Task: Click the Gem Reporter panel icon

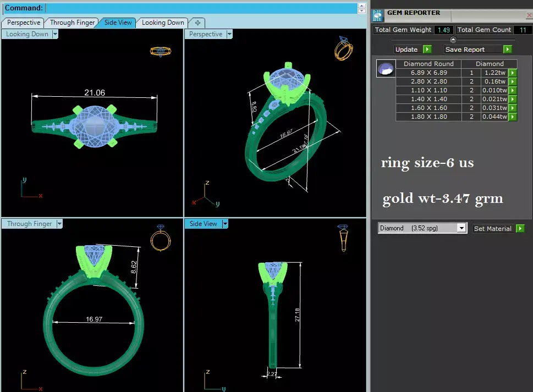Action: [x=377, y=15]
